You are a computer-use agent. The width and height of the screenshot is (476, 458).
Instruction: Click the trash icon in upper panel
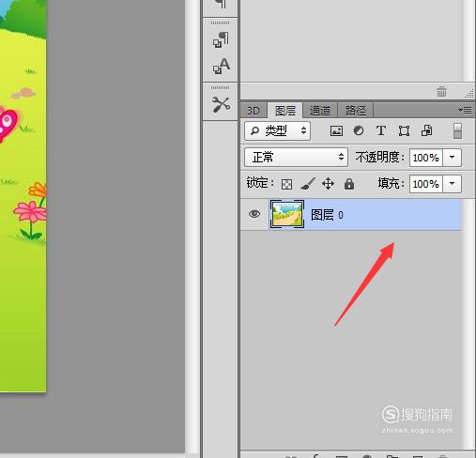click(x=441, y=92)
